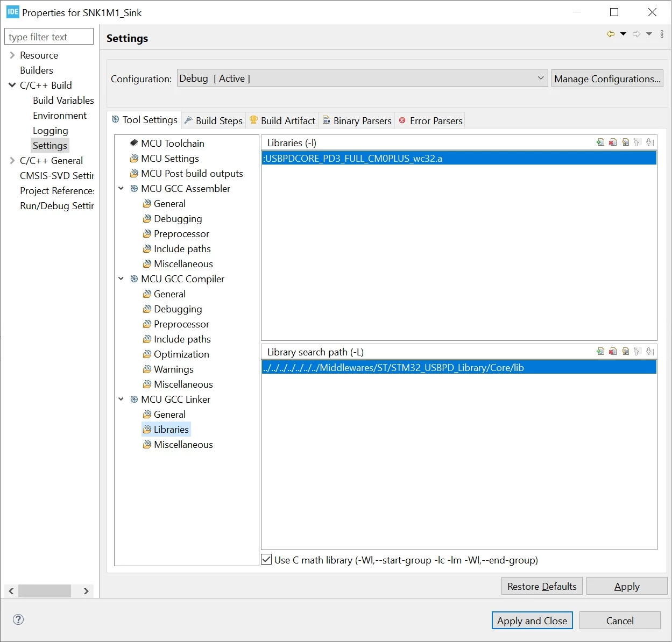Click the Cancel button
The image size is (672, 642).
[x=620, y=620]
